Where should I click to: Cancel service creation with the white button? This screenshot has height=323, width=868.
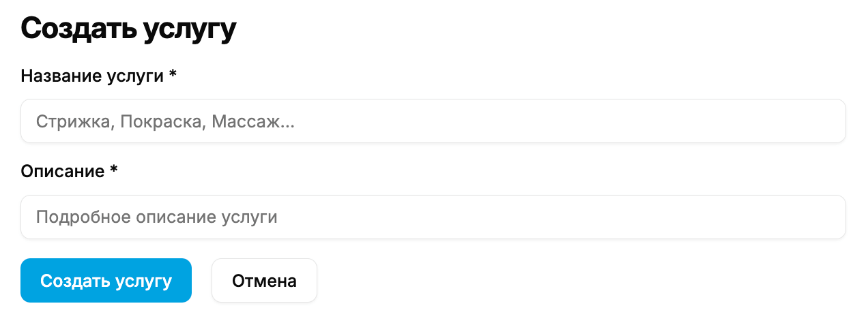(264, 280)
